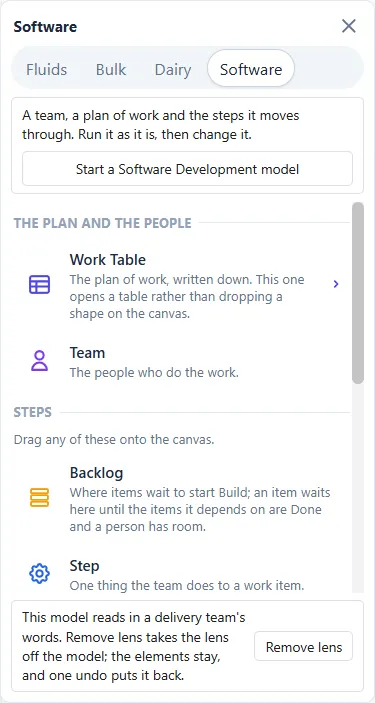Expand the Work Table chevron arrow
The width and height of the screenshot is (375, 703).
pos(336,284)
